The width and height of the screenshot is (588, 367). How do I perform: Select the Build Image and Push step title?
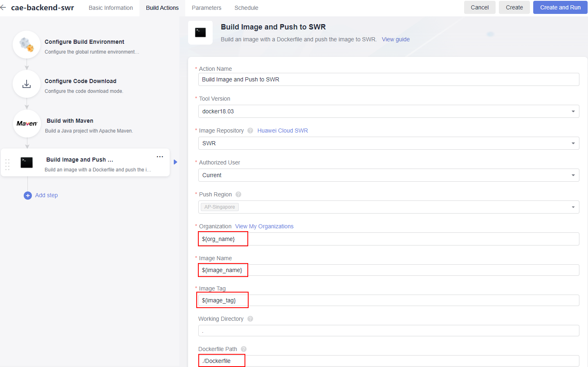[x=80, y=160]
